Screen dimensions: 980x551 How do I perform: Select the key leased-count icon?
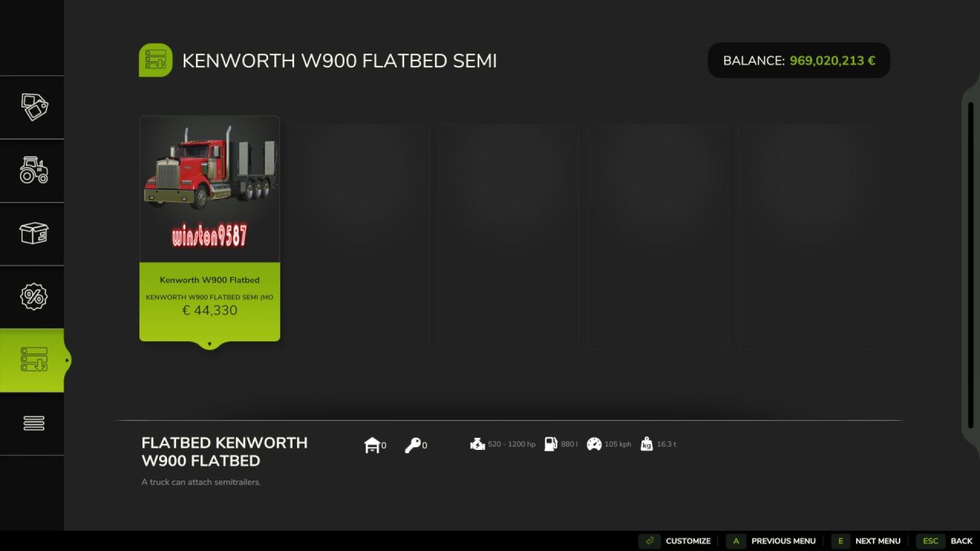coord(412,444)
